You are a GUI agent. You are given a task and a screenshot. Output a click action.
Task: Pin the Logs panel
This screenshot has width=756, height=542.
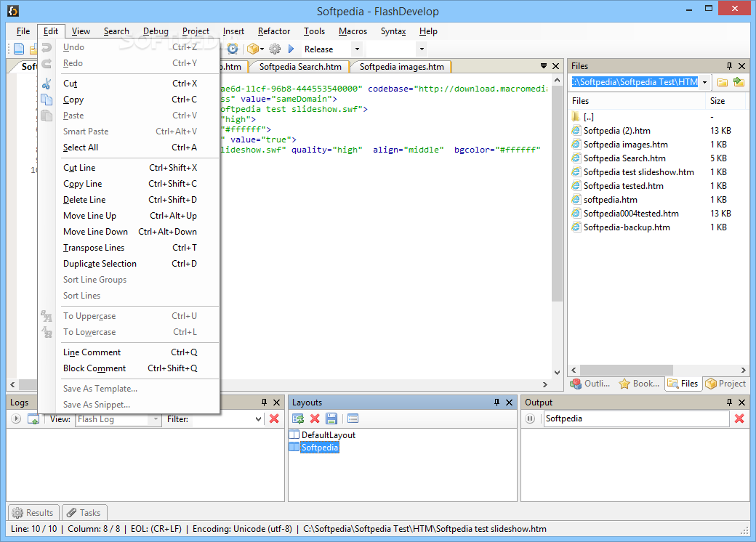tap(264, 403)
